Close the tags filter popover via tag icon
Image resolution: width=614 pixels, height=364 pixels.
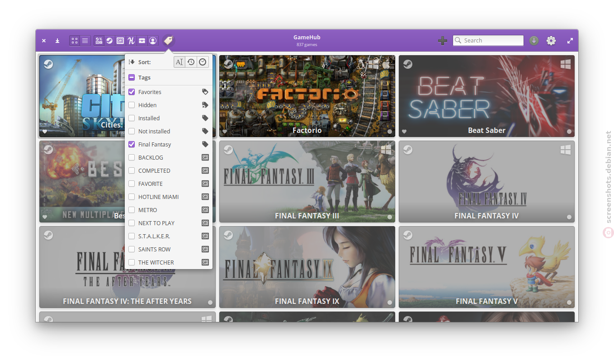[x=169, y=41]
